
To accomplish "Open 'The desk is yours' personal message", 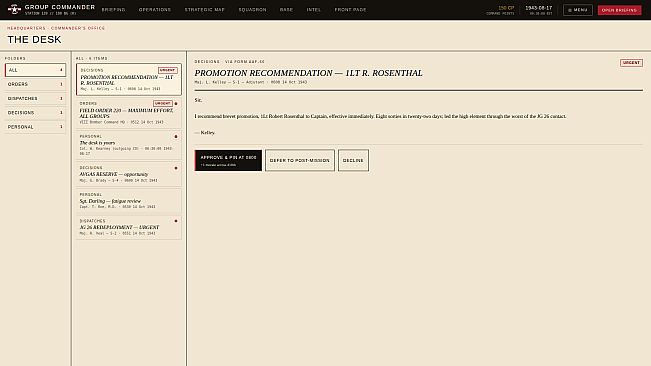I will pos(129,145).
